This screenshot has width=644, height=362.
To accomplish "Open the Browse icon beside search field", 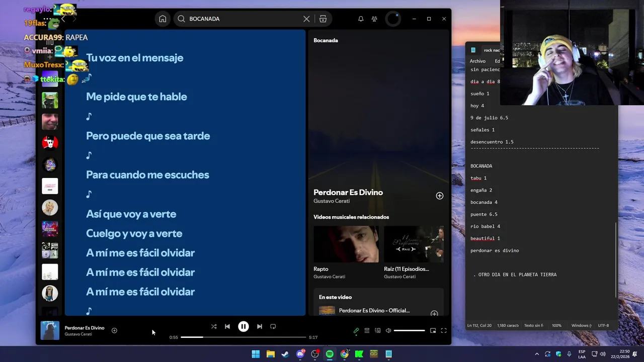I will (x=323, y=19).
